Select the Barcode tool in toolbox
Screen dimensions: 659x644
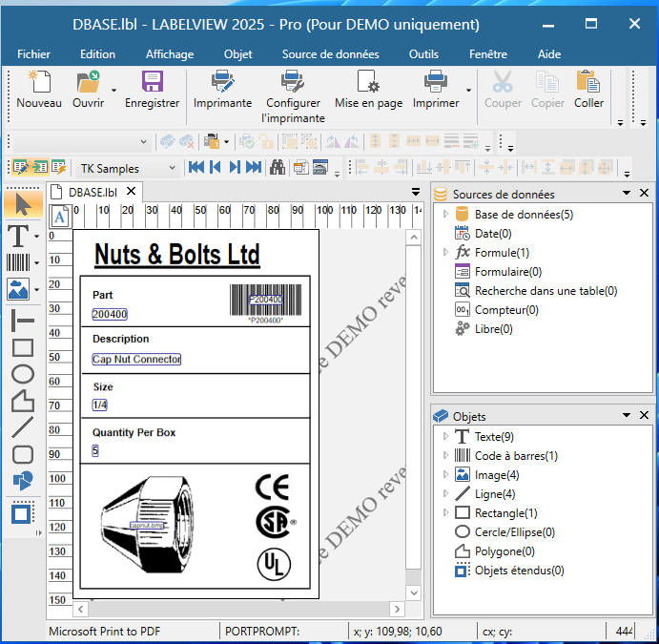pyautogui.click(x=18, y=262)
